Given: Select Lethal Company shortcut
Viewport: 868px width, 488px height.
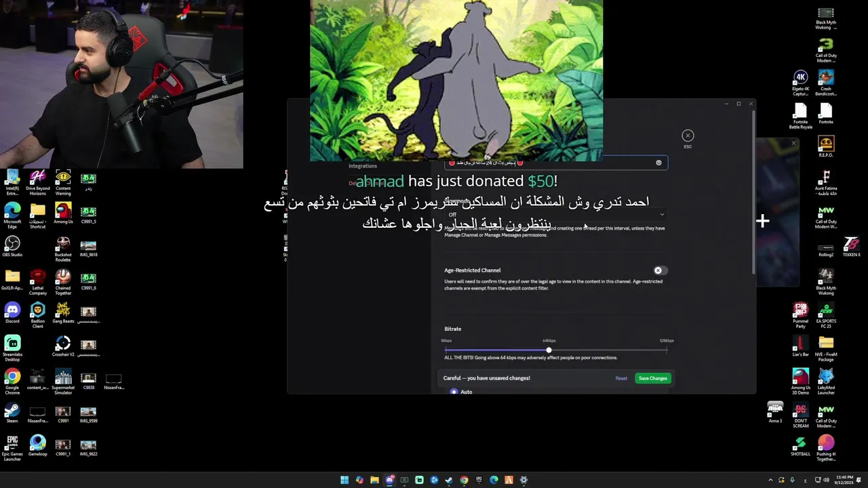Looking at the screenshot, I should pos(38,282).
